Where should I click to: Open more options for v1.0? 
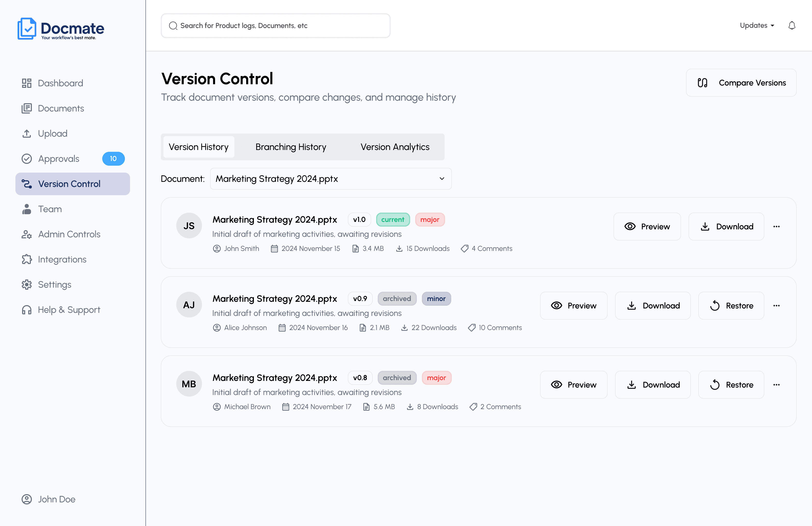(777, 227)
